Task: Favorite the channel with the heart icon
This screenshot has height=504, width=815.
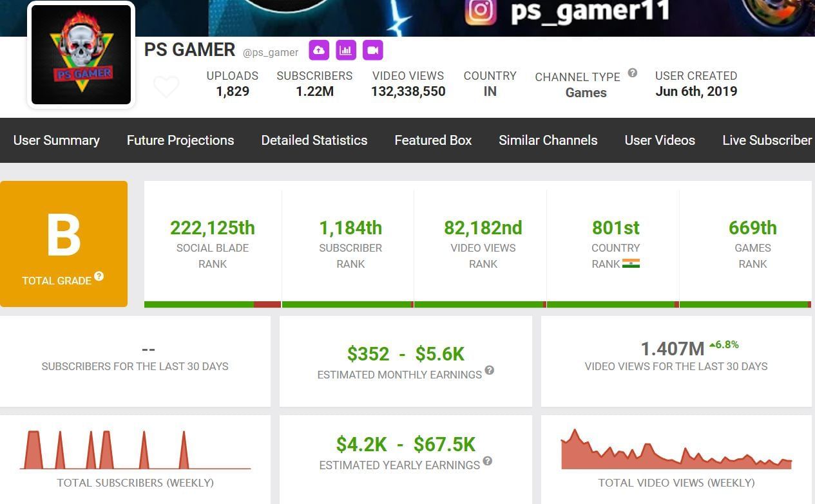Action: click(166, 87)
